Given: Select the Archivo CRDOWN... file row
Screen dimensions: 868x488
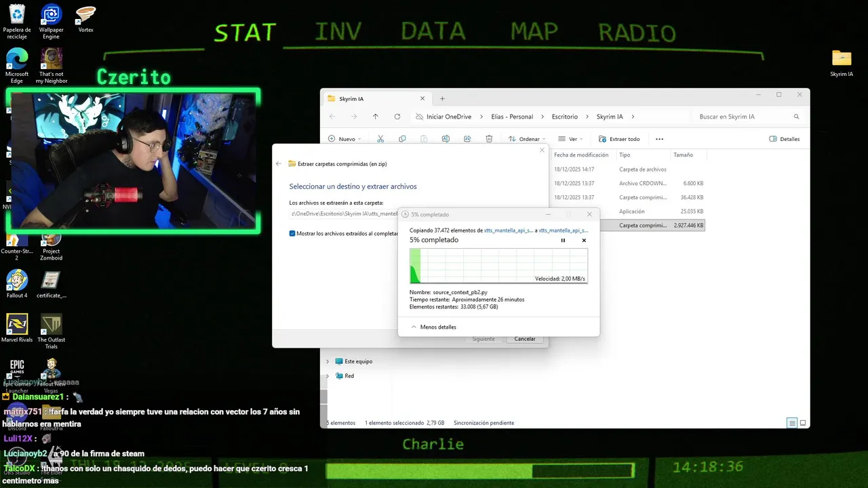Looking at the screenshot, I should (629, 183).
